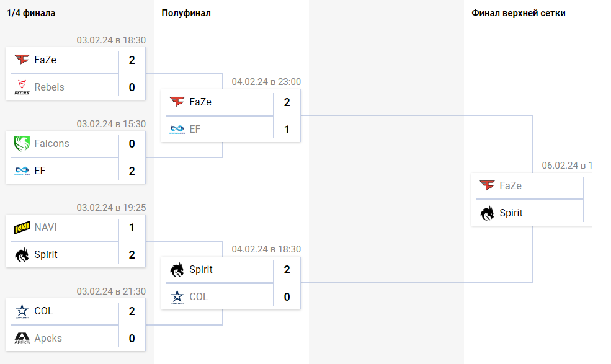Image resolution: width=611 pixels, height=364 pixels.
Task: Click Spirit logo in upper bracket final
Action: coord(487,213)
